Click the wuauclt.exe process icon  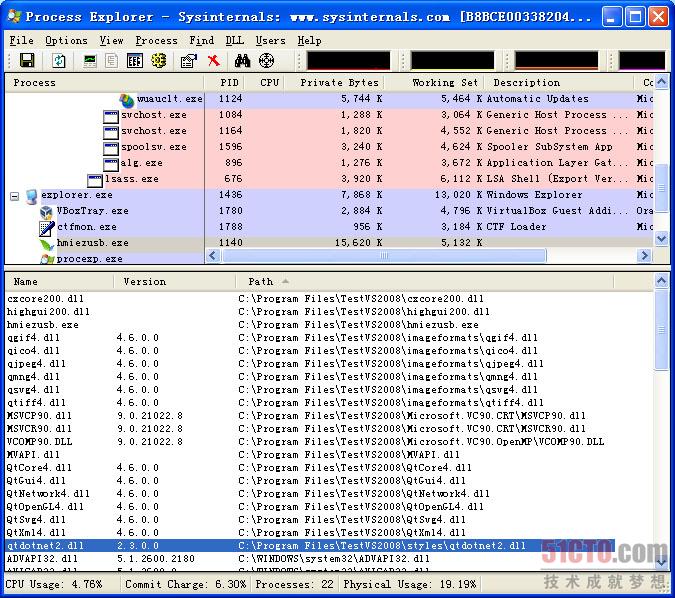(x=127, y=100)
